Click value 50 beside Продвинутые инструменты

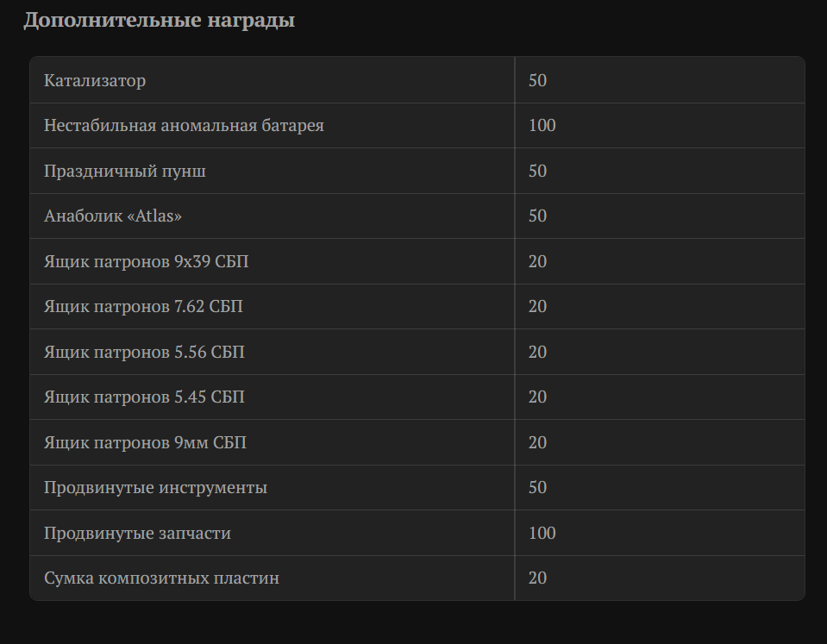(537, 488)
